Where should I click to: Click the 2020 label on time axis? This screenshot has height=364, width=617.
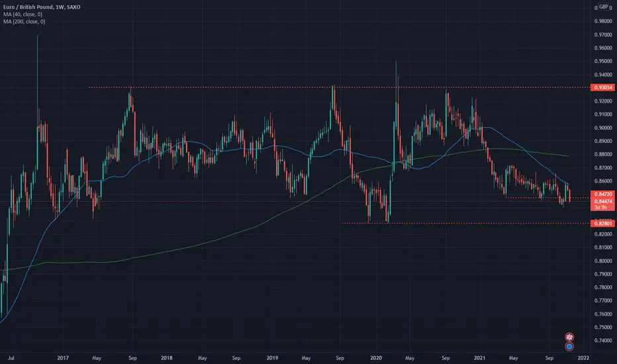point(376,357)
